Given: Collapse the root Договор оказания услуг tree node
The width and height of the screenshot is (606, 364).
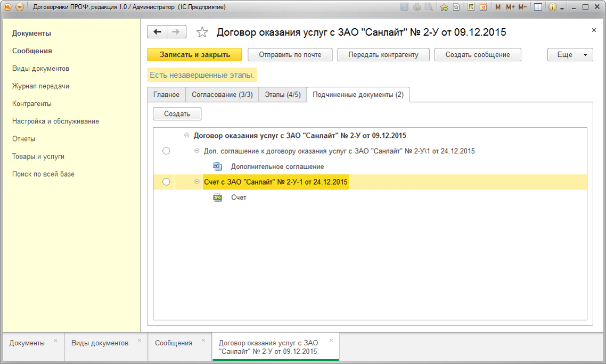Looking at the screenshot, I should point(186,135).
